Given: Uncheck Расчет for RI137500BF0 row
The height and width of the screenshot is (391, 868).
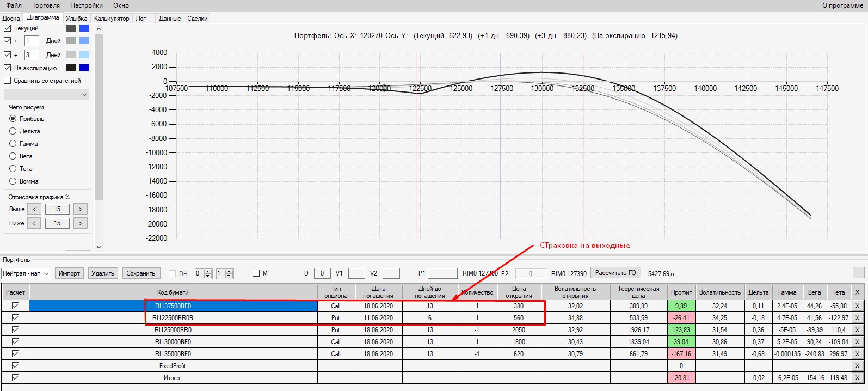Looking at the screenshot, I should (x=15, y=306).
